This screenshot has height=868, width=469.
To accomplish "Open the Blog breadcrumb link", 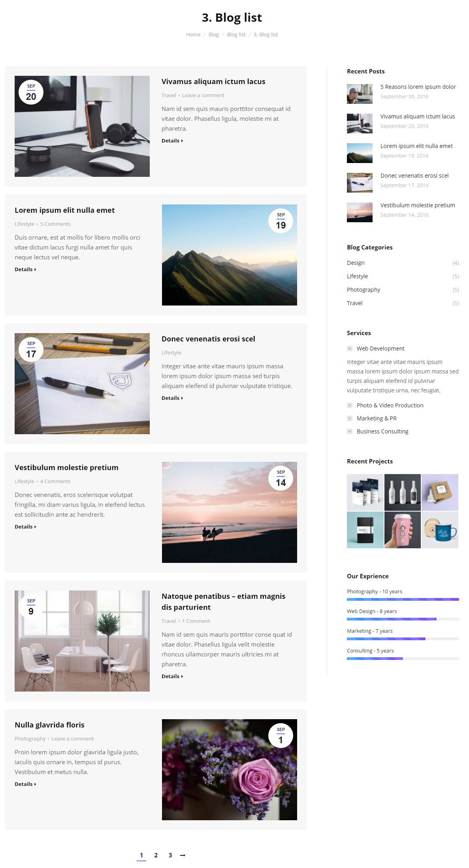I will pyautogui.click(x=213, y=35).
